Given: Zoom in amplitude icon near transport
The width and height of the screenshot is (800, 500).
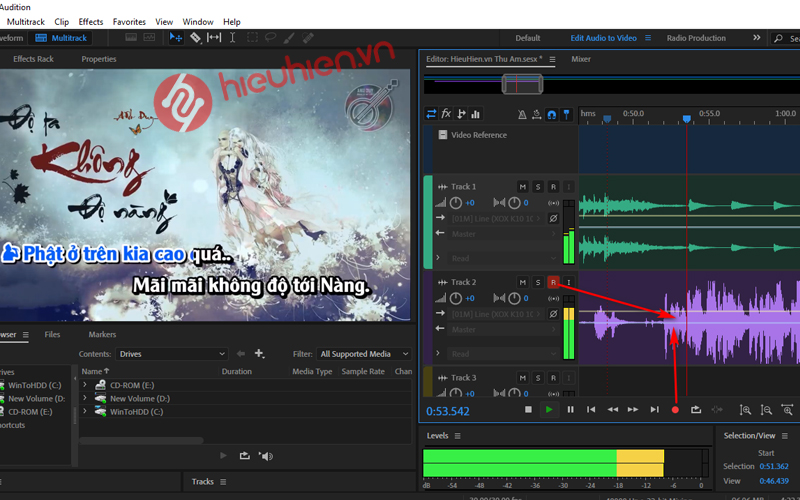Looking at the screenshot, I should (x=745, y=410).
